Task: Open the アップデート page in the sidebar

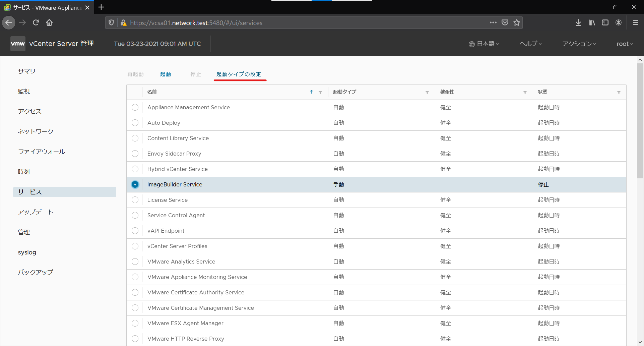Action: (x=36, y=212)
